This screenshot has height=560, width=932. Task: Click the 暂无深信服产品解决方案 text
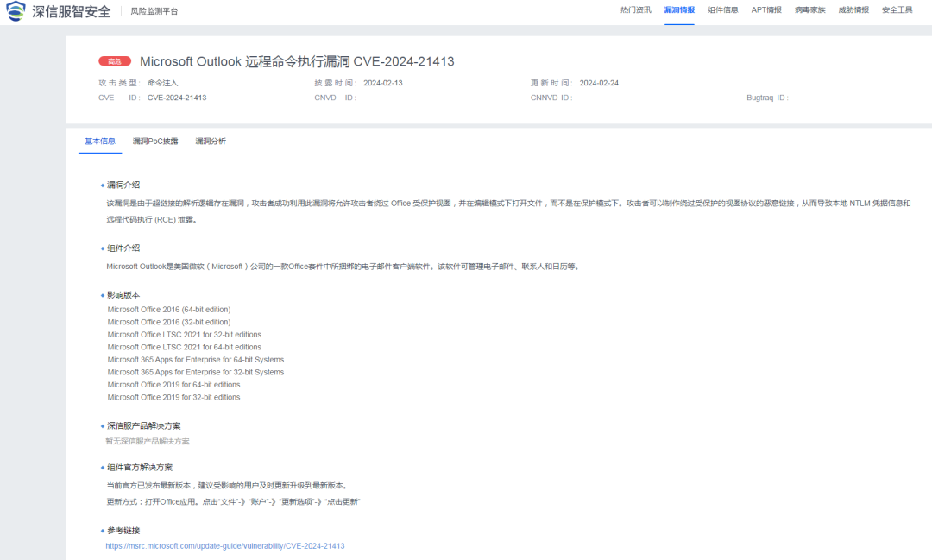coord(148,441)
